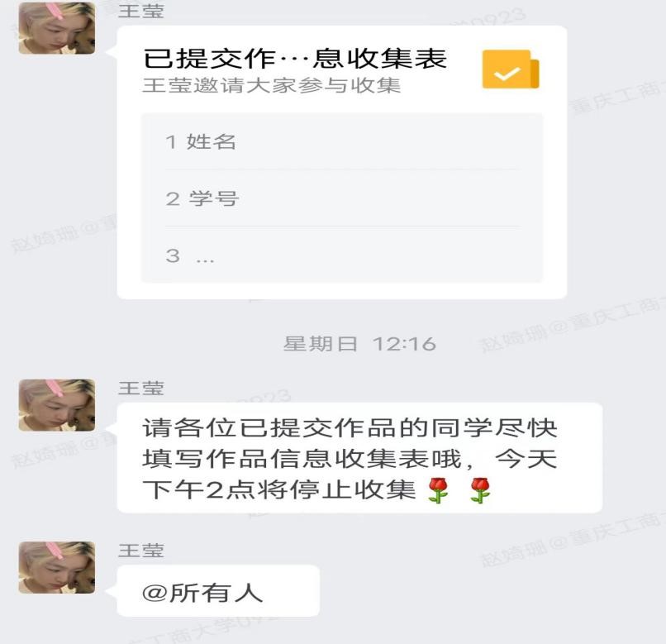
Task: Tap the 王莹 name above the @所有人 bubble
Action: (141, 551)
